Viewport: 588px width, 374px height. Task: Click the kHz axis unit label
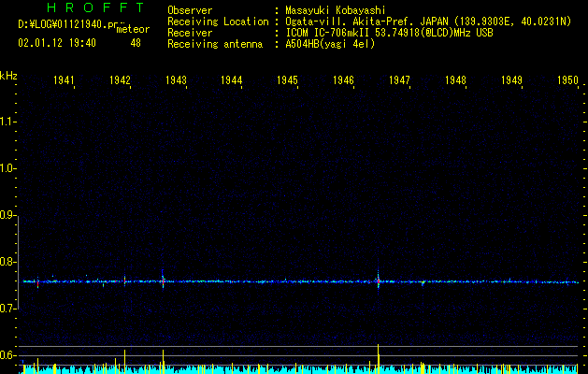[x=8, y=76]
